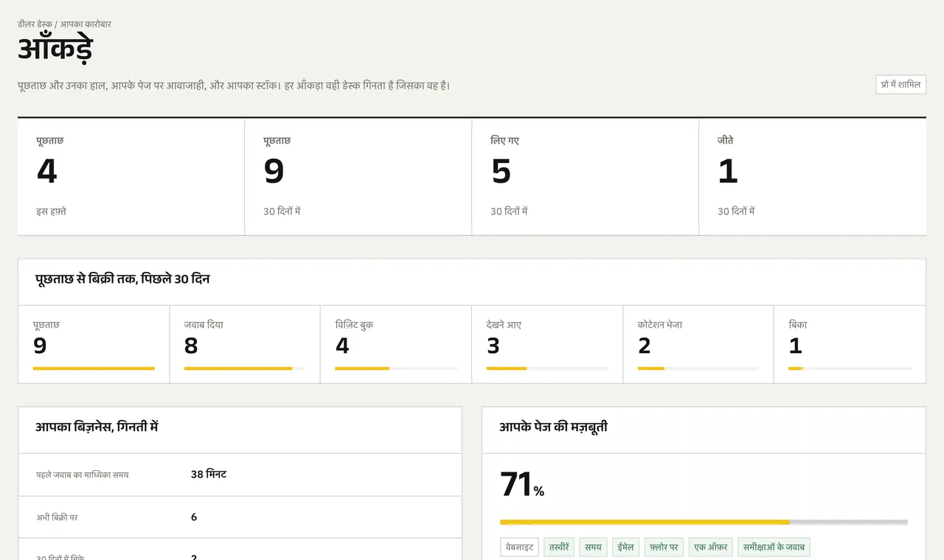Click the देखने आए funnel progress bar
Viewport: 944px width, 560px height.
click(x=547, y=368)
